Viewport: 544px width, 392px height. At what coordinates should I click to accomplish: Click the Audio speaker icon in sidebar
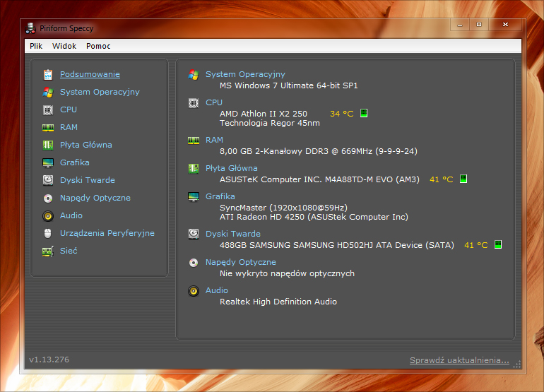48,216
